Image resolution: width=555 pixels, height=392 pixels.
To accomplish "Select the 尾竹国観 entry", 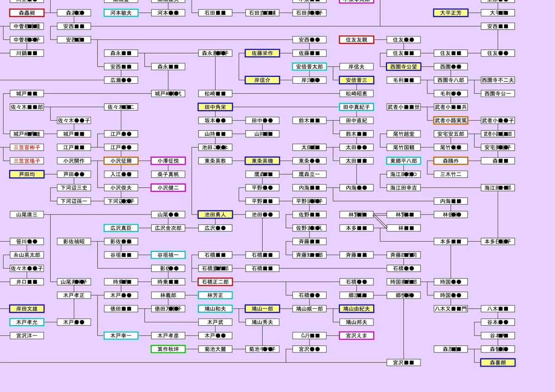I will pos(404,147).
